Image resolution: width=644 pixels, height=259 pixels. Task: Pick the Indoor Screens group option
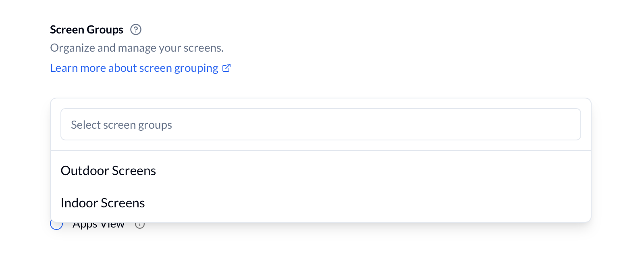(x=103, y=203)
